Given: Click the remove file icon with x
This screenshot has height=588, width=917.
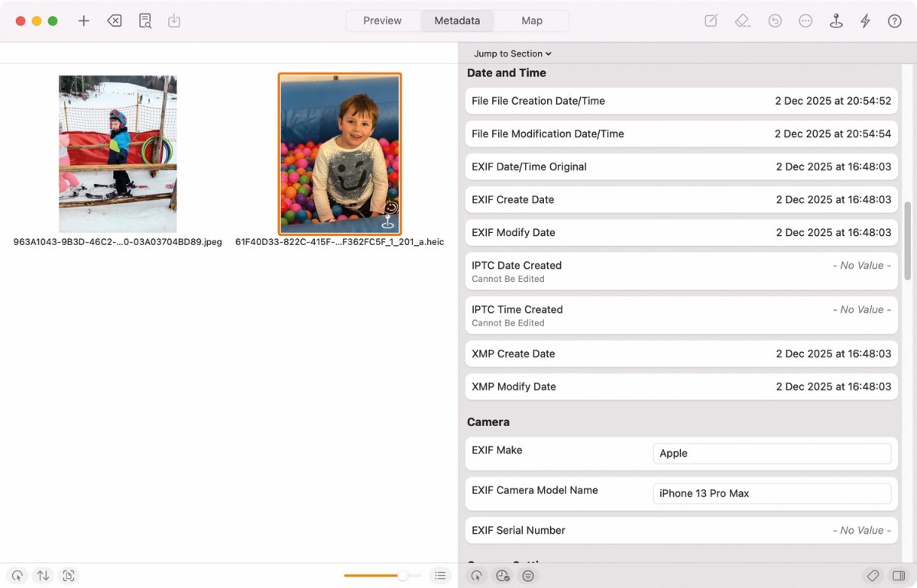Looking at the screenshot, I should point(115,21).
